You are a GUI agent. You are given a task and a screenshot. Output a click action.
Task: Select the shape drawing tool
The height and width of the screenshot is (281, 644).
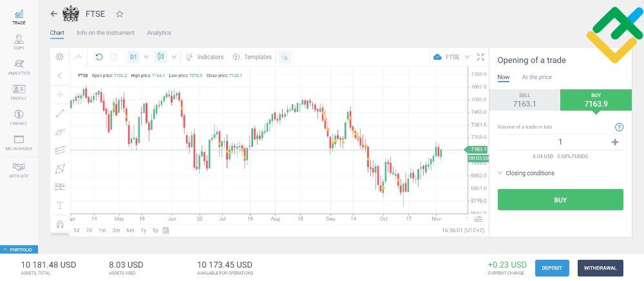coord(60,168)
